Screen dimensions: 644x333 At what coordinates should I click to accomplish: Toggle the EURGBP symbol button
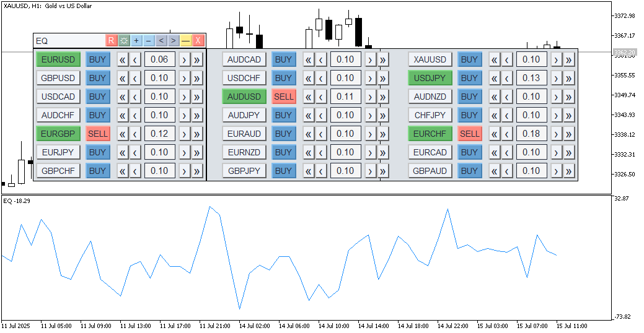[x=58, y=134]
